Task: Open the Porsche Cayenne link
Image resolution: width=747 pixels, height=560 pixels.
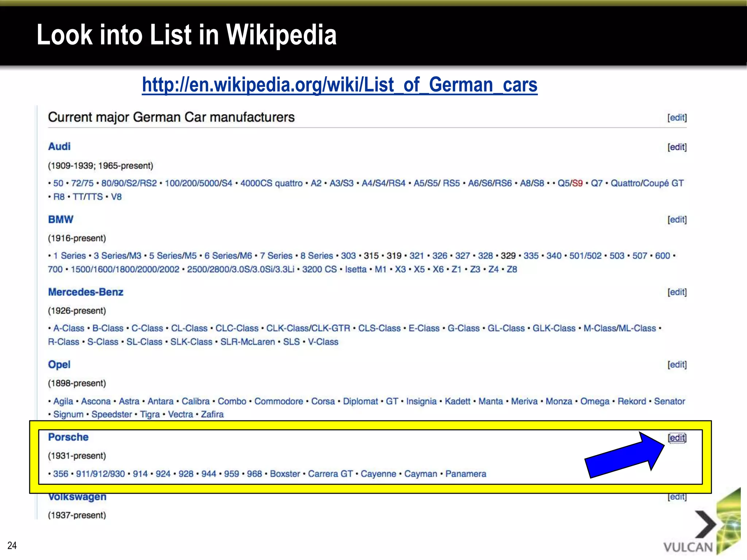Action: [x=378, y=474]
